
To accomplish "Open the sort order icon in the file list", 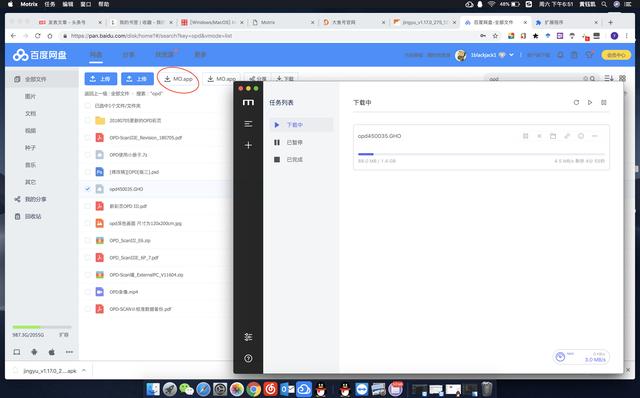I will (x=609, y=78).
